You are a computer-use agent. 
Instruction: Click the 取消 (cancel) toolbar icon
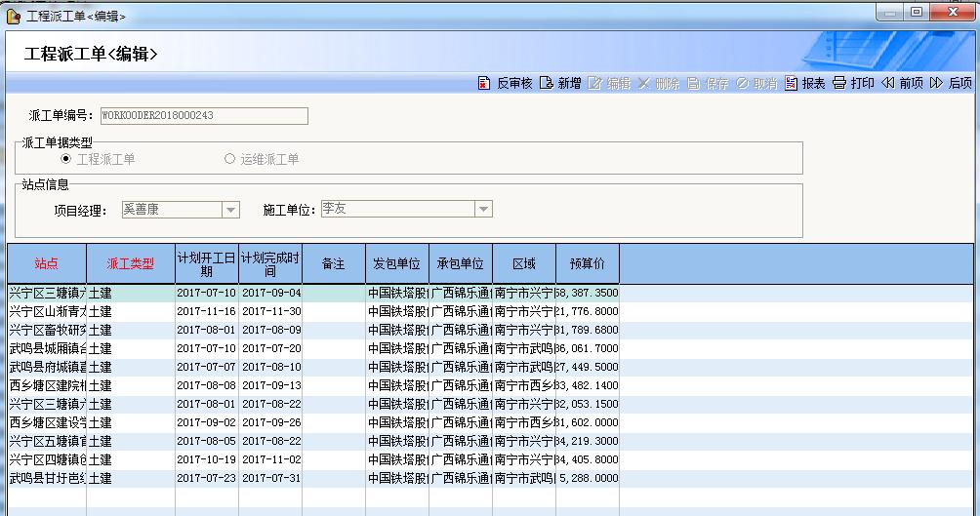[743, 84]
